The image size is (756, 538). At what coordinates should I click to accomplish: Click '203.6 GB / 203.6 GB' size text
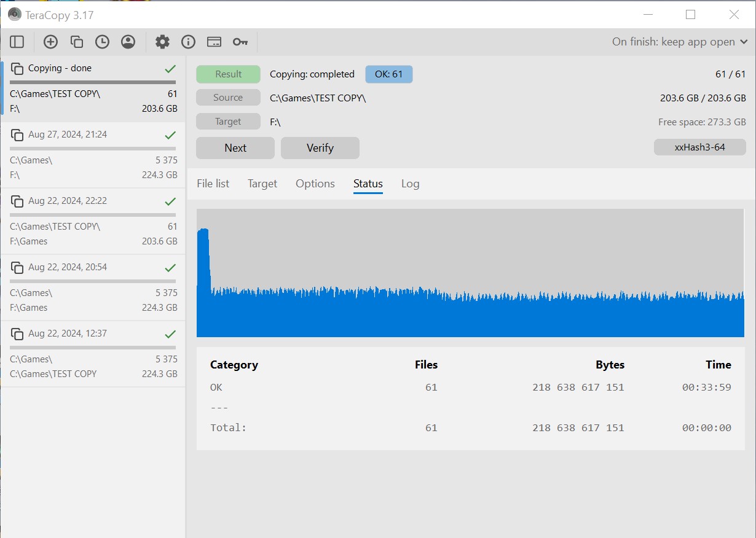point(703,98)
